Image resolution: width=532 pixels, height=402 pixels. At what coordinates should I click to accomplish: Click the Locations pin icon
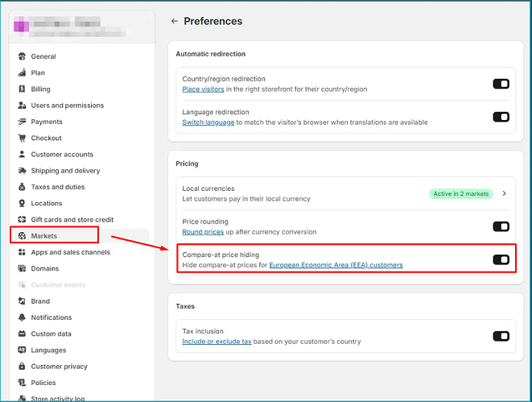click(22, 204)
